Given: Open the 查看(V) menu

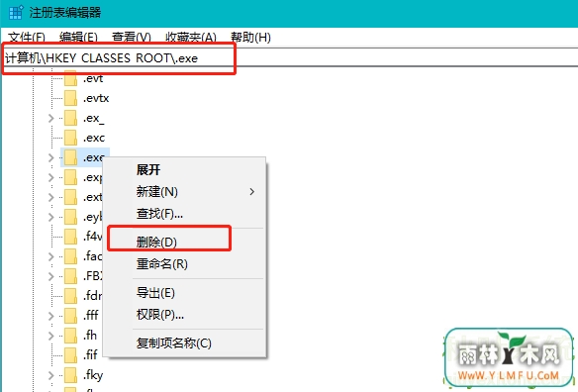Looking at the screenshot, I should (132, 38).
